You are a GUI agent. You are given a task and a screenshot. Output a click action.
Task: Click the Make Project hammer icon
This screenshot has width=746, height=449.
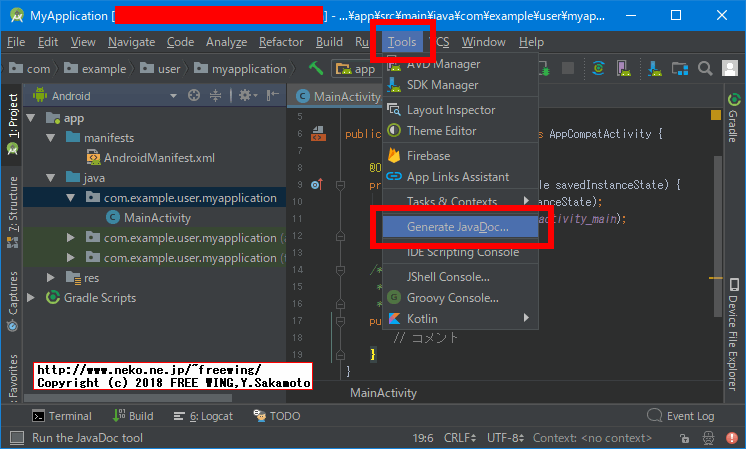click(x=315, y=68)
